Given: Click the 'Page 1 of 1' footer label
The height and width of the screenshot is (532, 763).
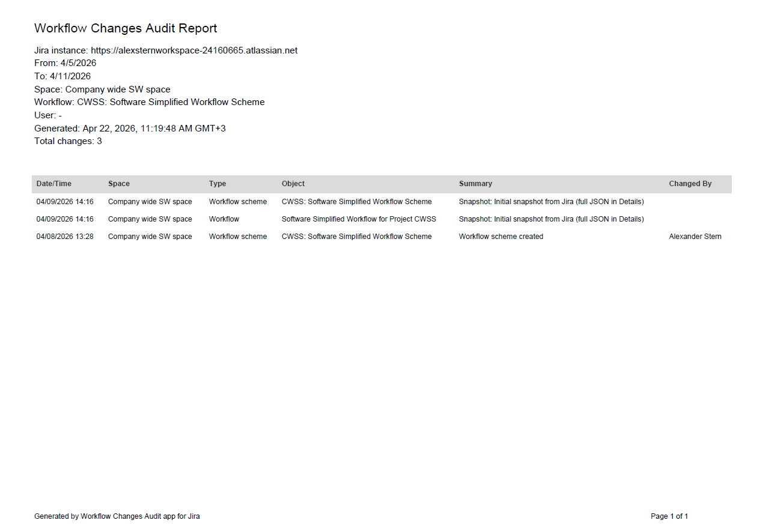Looking at the screenshot, I should pyautogui.click(x=669, y=516).
